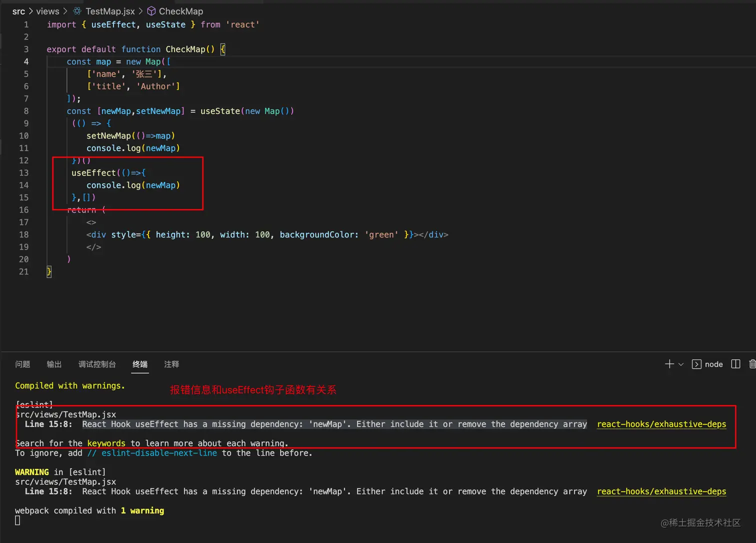
Task: Open the 调试控制台 panel tab
Action: [x=97, y=364]
